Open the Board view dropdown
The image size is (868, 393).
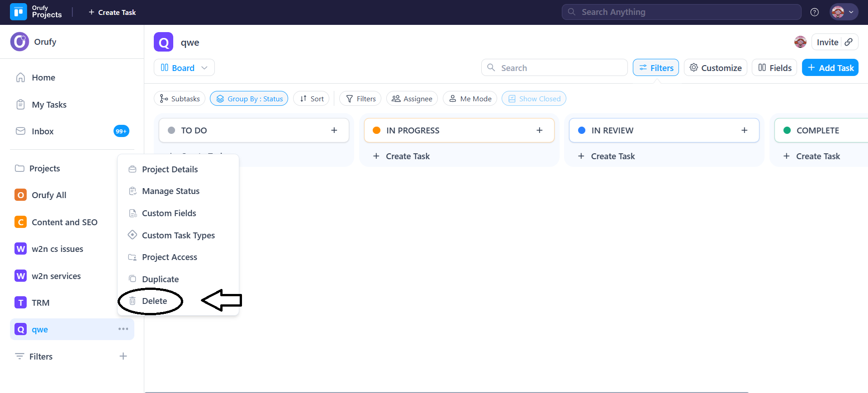coord(184,68)
